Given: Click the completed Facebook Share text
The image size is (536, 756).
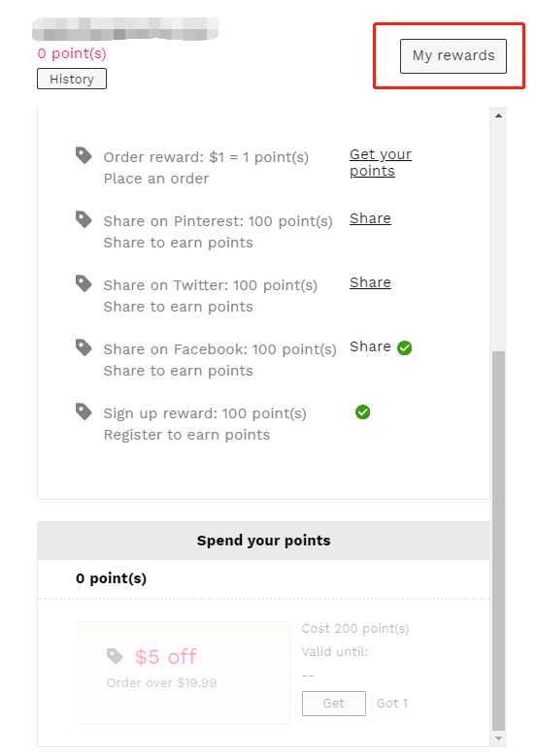Looking at the screenshot, I should (x=370, y=346).
